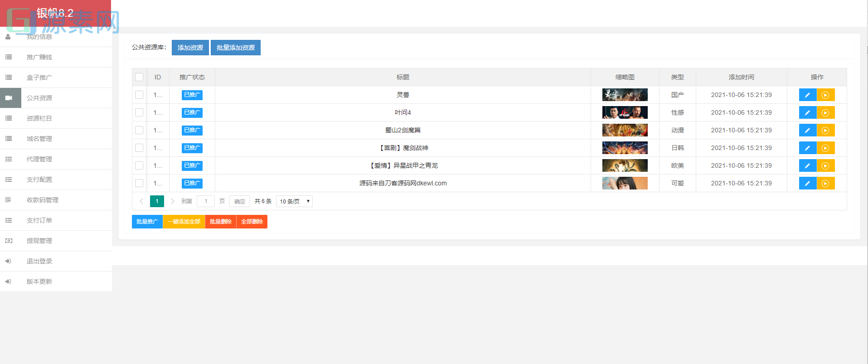Click the edit pencil icon for 蜀山2剑魔篇

[x=807, y=131]
